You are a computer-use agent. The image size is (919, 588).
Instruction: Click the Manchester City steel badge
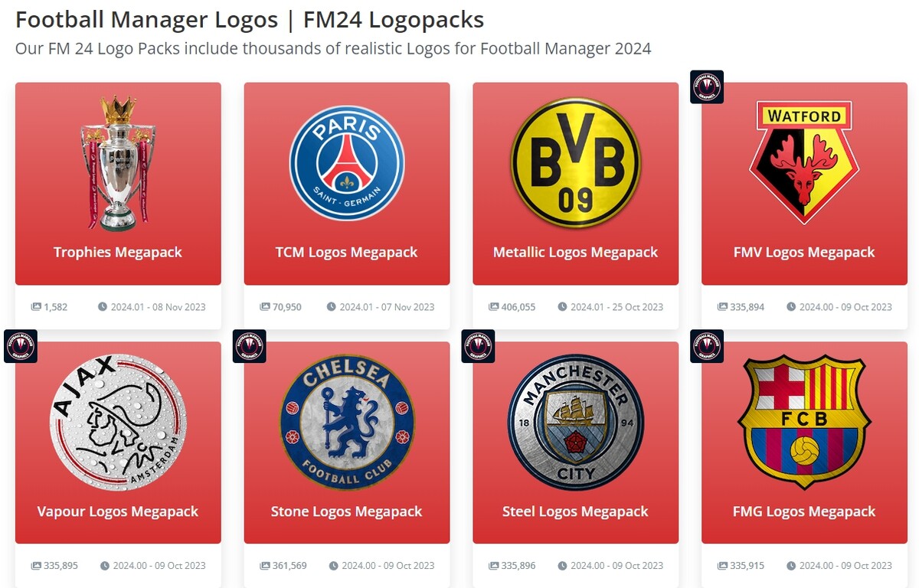pyautogui.click(x=575, y=422)
